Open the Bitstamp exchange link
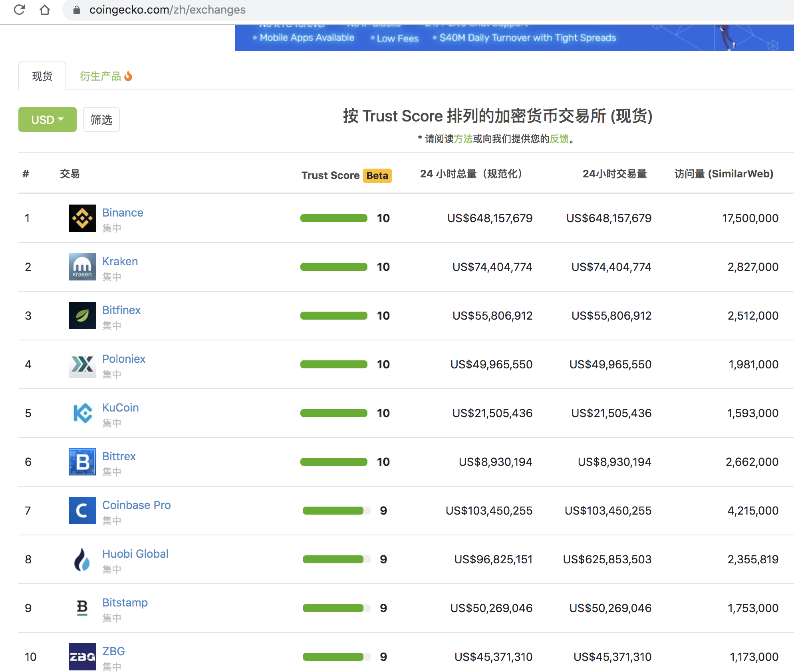 pos(125,602)
